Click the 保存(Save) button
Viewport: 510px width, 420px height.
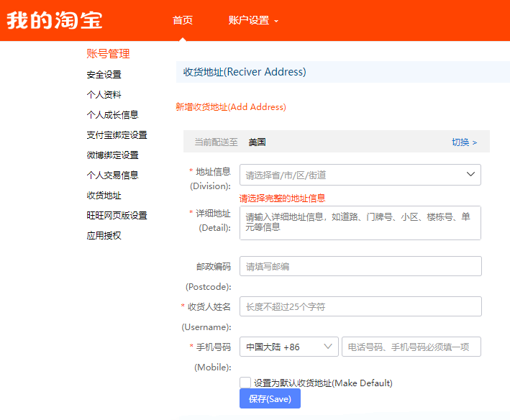coord(270,398)
